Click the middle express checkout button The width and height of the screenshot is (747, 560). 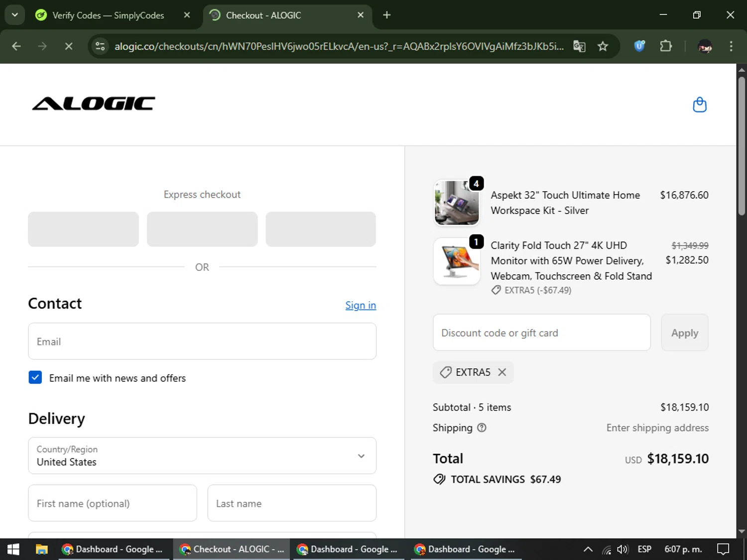pos(202,229)
